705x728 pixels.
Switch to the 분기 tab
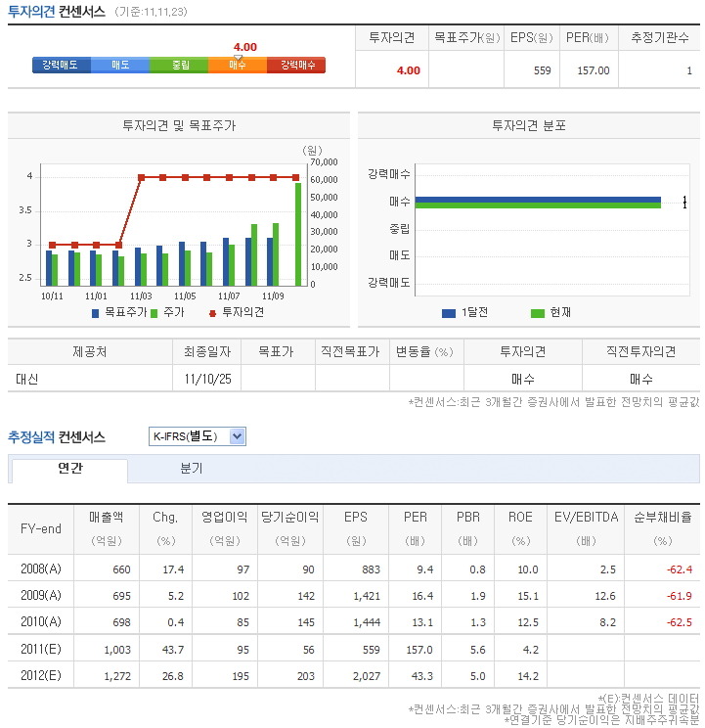pyautogui.click(x=191, y=469)
